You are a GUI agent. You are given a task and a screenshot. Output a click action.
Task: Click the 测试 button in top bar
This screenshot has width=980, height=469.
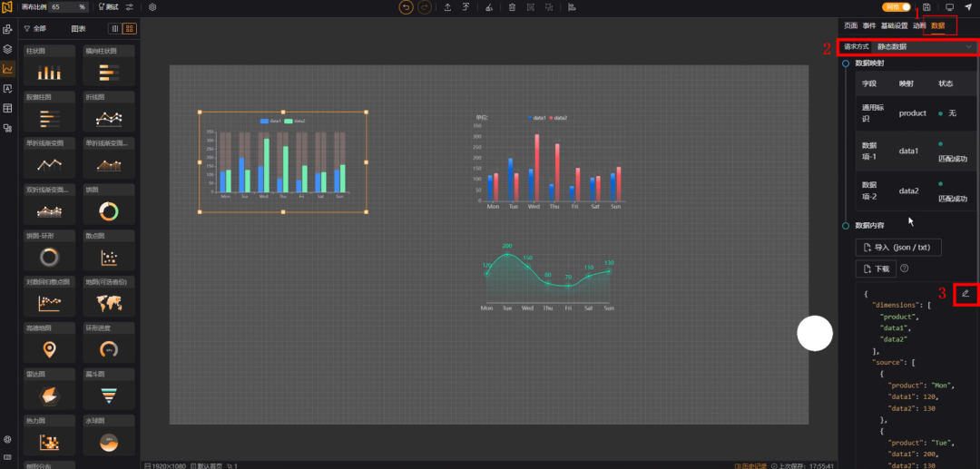click(x=109, y=7)
